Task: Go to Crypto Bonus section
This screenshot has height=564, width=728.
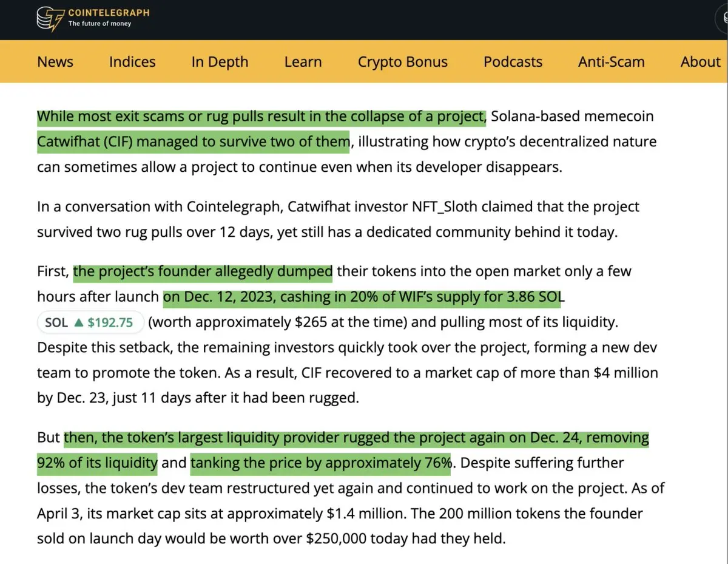Action: click(403, 62)
